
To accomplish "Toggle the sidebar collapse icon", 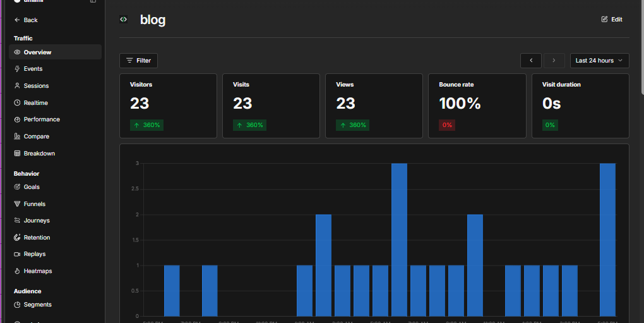I will [93, 1].
